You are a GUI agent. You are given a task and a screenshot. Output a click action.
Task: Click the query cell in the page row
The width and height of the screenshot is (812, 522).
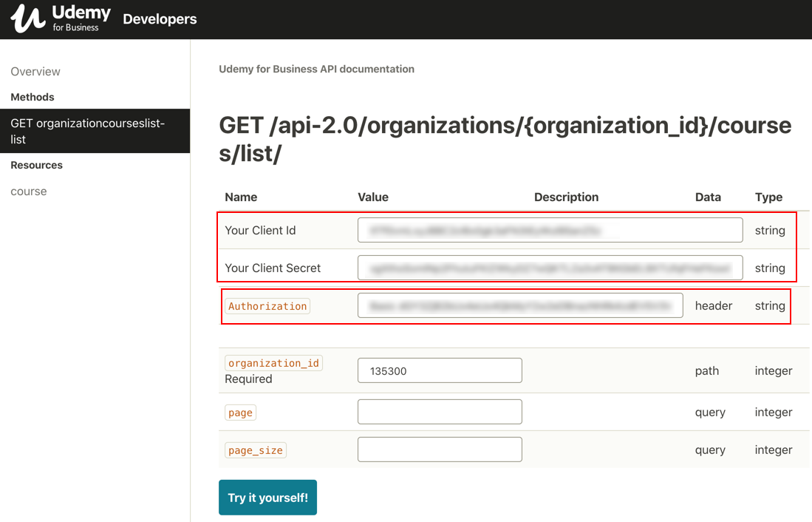pos(710,412)
